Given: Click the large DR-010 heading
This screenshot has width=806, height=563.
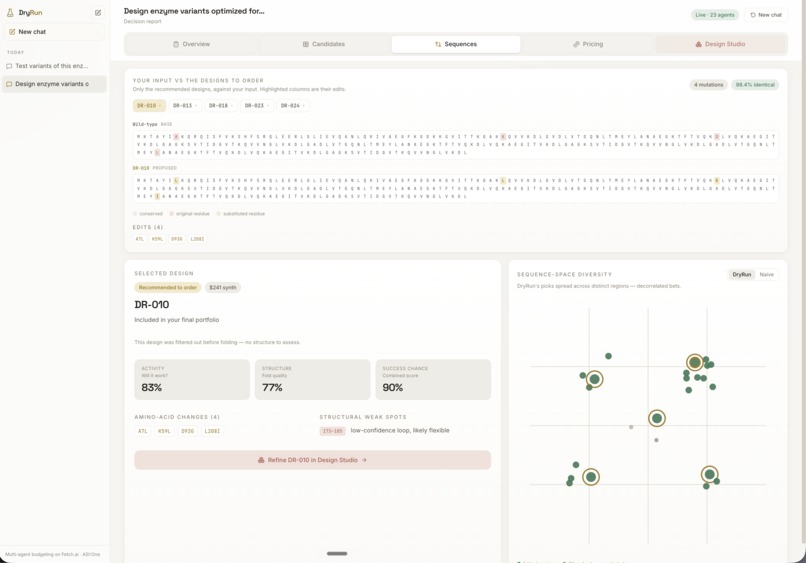Looking at the screenshot, I should [x=152, y=305].
